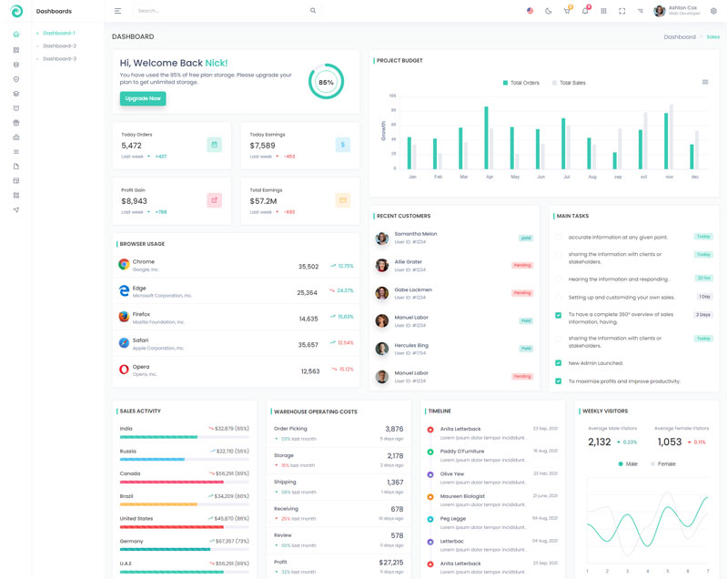The width and height of the screenshot is (728, 579).
Task: Check the 'Hearing the information and responding' task
Action: (x=559, y=279)
